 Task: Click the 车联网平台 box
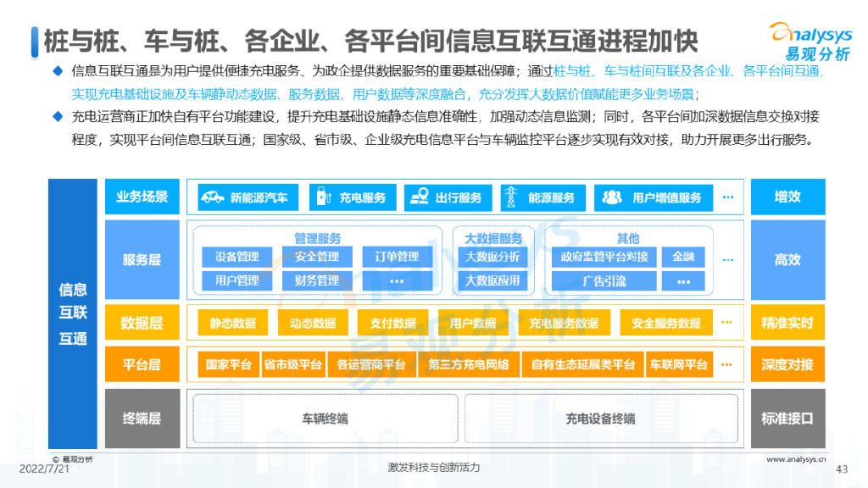679,364
